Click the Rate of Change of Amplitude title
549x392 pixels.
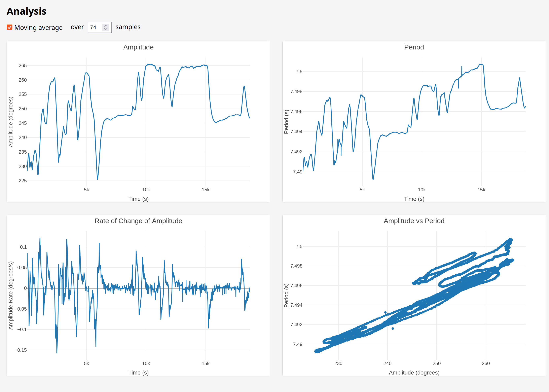pos(138,221)
